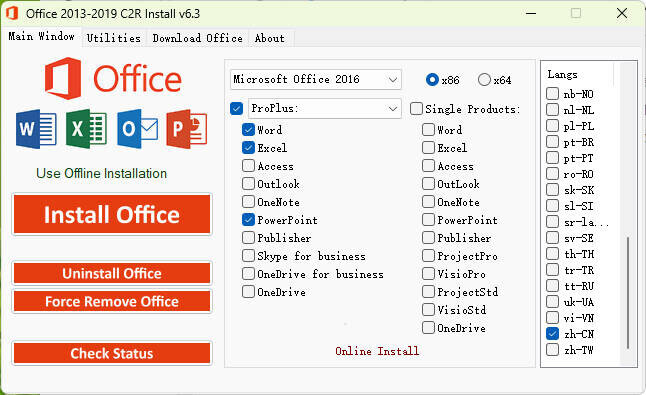Uncheck the zh-CN language
The image size is (646, 395).
click(552, 334)
